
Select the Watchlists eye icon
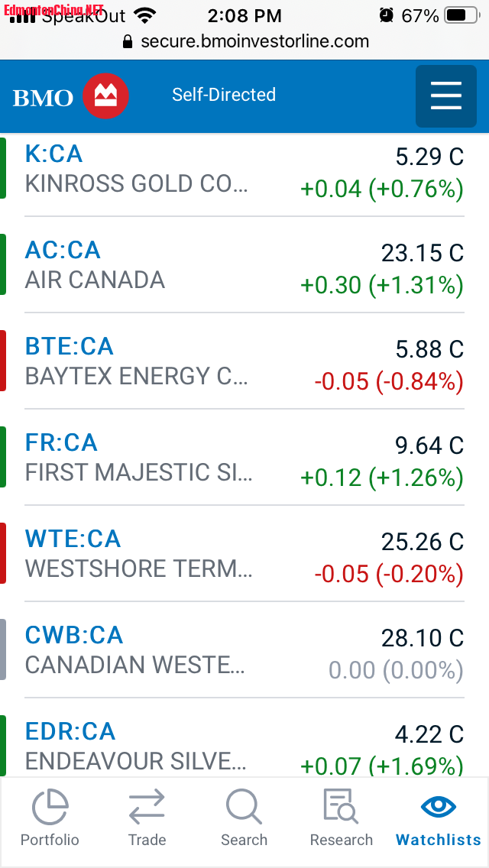pos(438,807)
